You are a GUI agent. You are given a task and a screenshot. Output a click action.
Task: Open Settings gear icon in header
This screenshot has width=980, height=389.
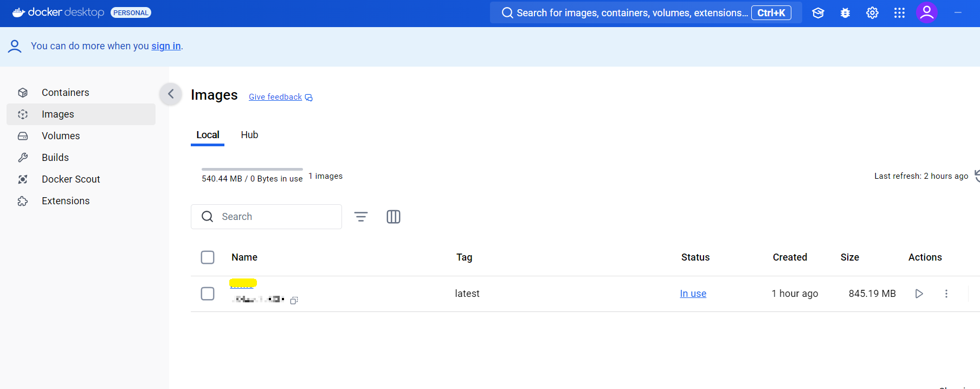872,13
